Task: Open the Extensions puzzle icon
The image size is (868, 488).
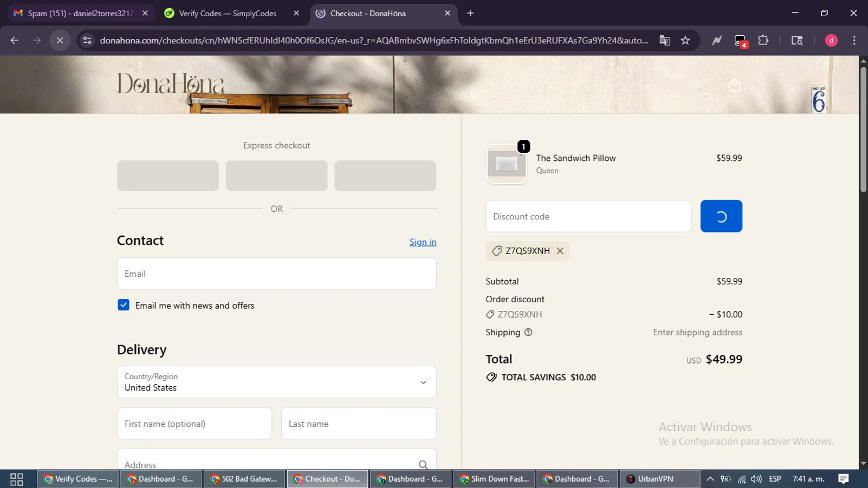Action: click(x=763, y=41)
